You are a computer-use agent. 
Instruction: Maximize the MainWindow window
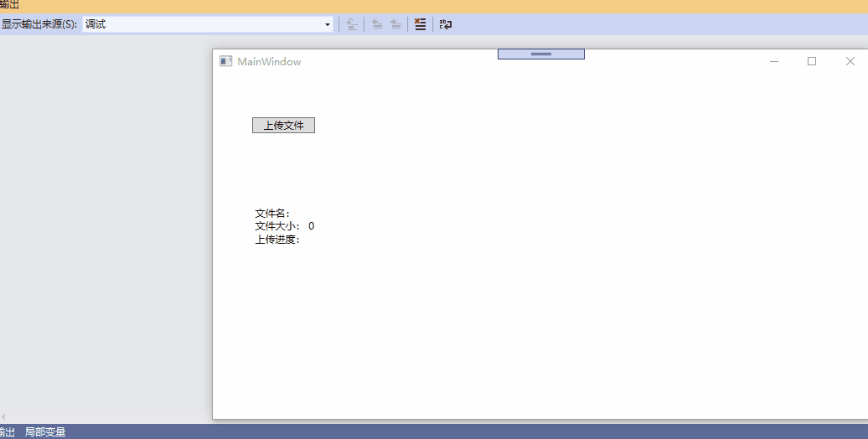812,61
